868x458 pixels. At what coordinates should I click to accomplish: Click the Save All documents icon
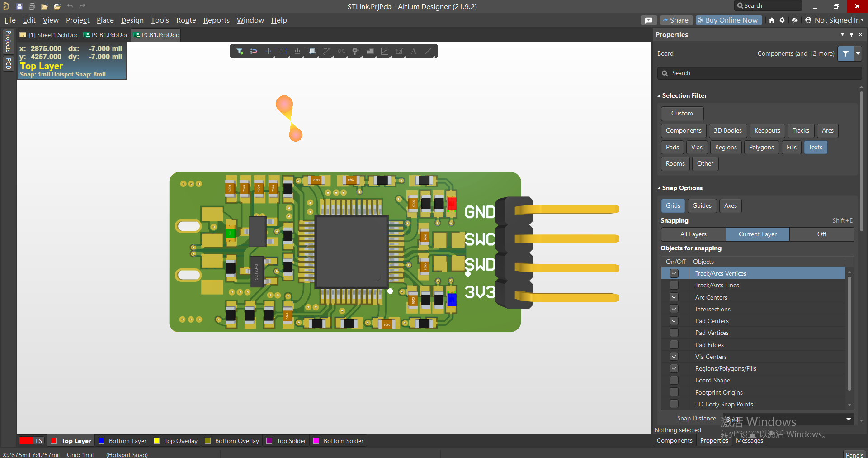click(x=32, y=6)
